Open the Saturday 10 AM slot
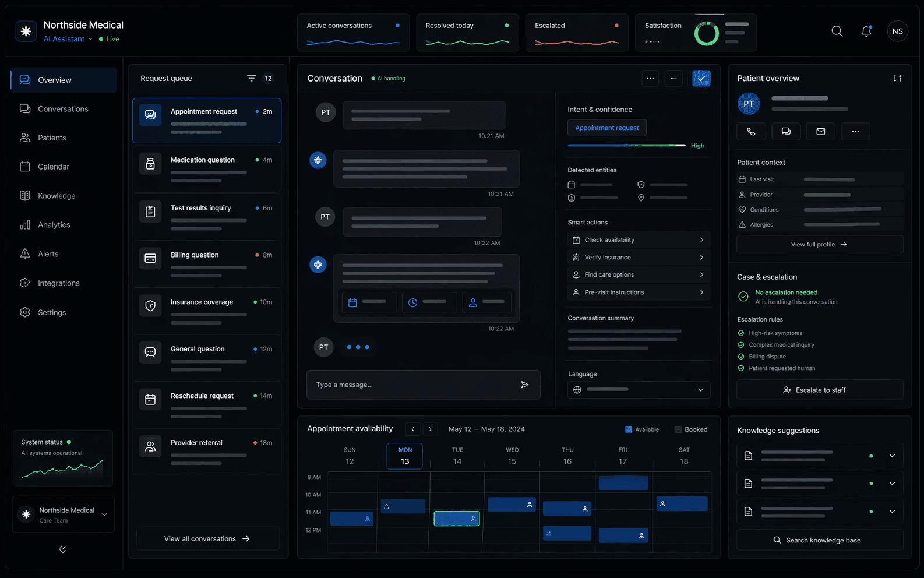Screen dimensions: 924x578 click(682, 503)
